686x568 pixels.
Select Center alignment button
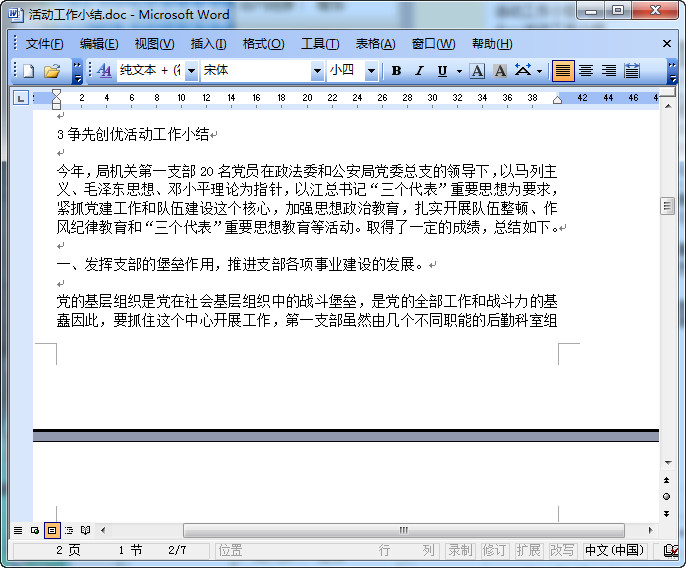[586, 71]
